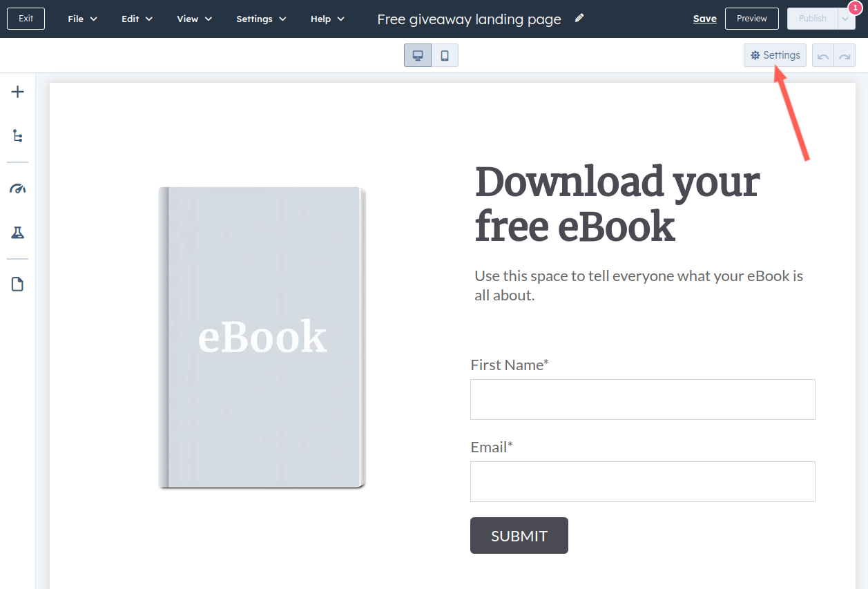Expand the View menu
Viewport: 868px width, 589px height.
[x=194, y=19]
